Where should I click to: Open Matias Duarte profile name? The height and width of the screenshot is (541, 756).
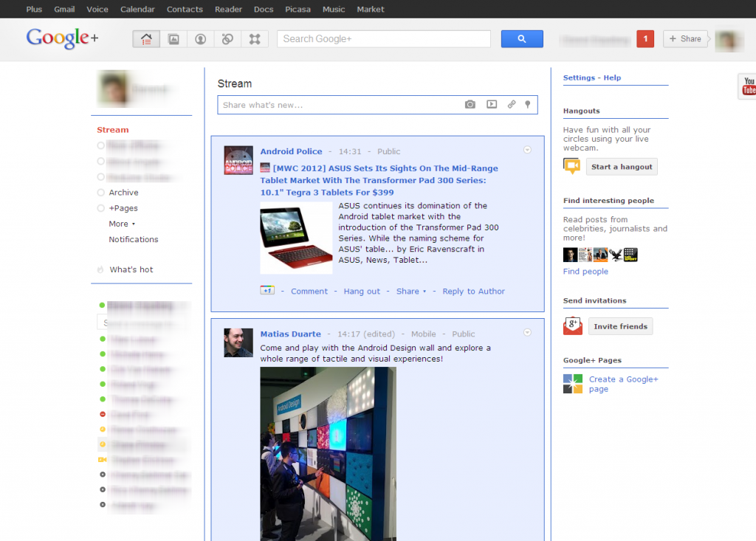point(290,334)
